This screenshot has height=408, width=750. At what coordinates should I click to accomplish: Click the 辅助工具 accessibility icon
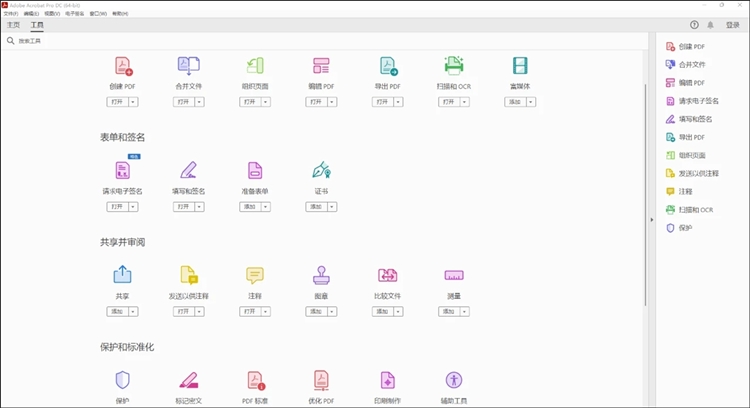454,380
